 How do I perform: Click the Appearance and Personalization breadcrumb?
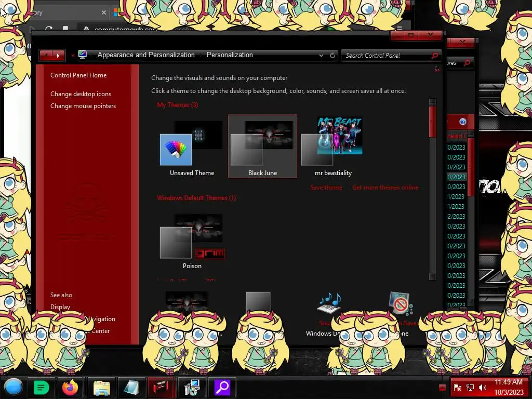(x=146, y=55)
